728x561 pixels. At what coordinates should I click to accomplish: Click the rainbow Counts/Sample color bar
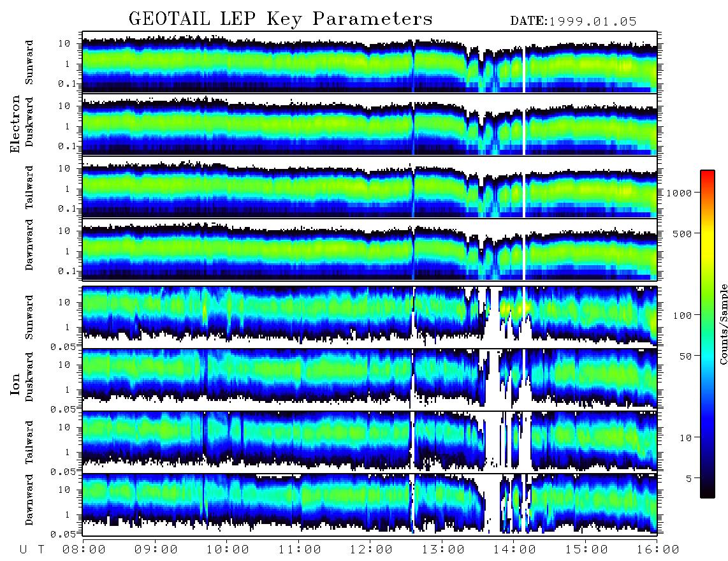708,334
